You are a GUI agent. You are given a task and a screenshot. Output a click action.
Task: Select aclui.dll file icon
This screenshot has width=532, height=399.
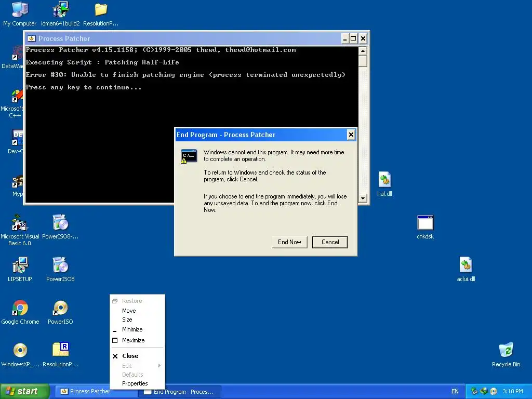click(x=466, y=270)
